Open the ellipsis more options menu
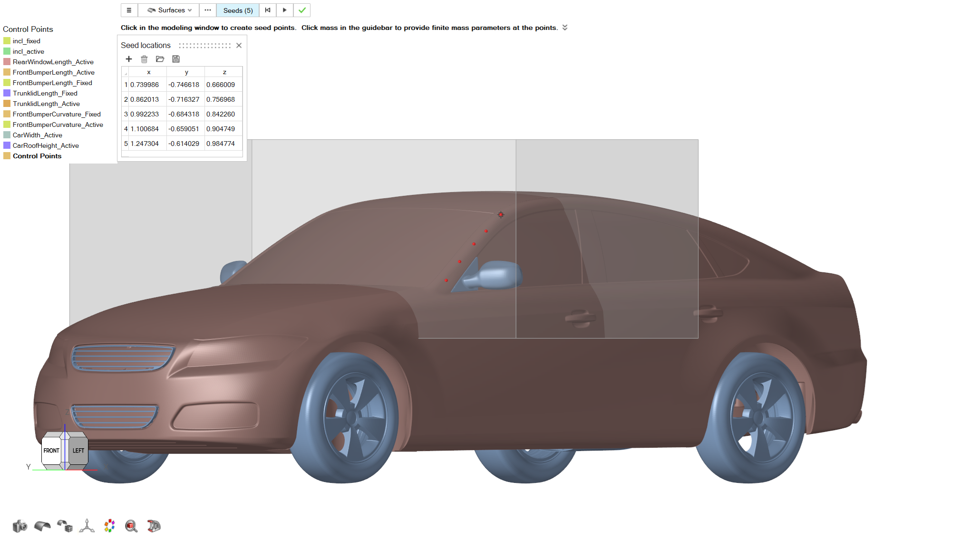This screenshot has height=549, width=980. click(x=208, y=10)
